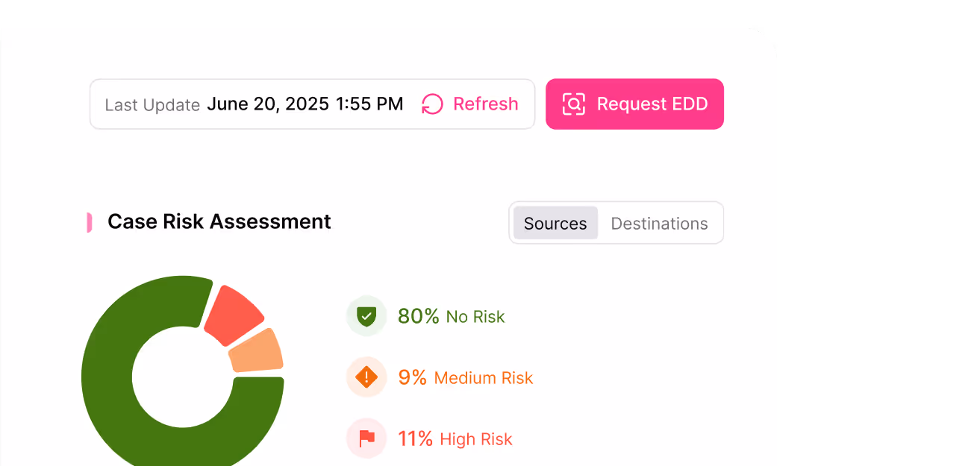Click the white center of the donut chart
The height and width of the screenshot is (466, 980).
[x=183, y=377]
